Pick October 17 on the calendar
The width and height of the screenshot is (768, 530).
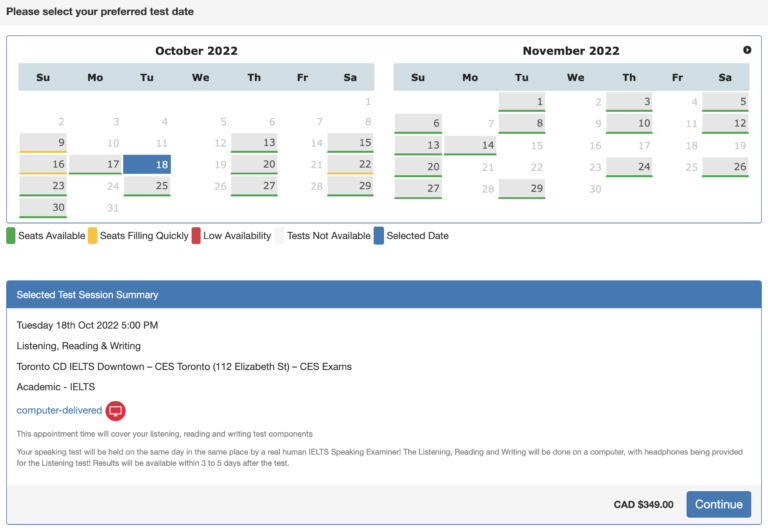click(95, 165)
